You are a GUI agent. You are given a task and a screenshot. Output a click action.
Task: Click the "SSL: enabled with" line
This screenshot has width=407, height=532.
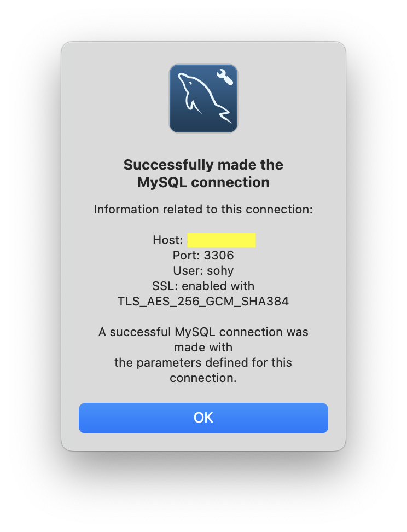(x=203, y=286)
